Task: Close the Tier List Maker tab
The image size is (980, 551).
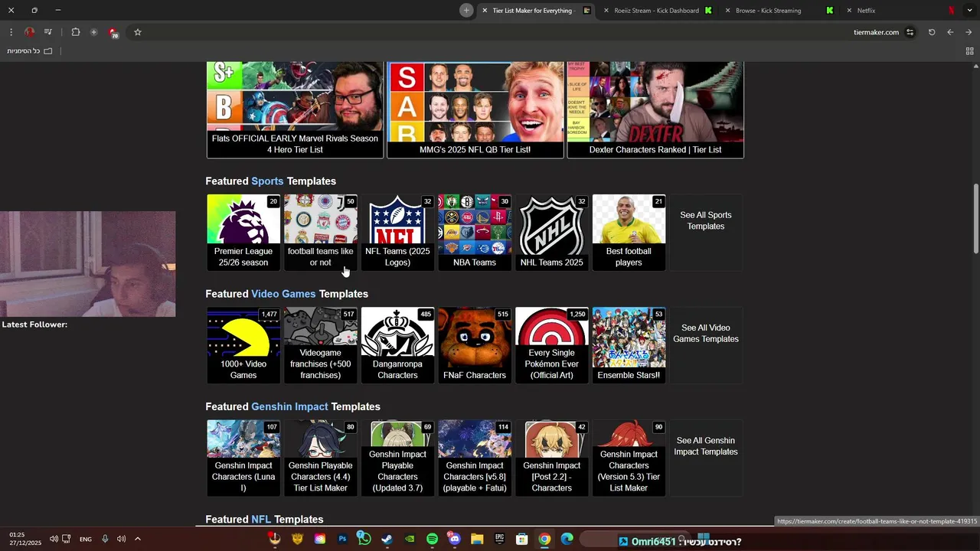Action: (x=485, y=11)
